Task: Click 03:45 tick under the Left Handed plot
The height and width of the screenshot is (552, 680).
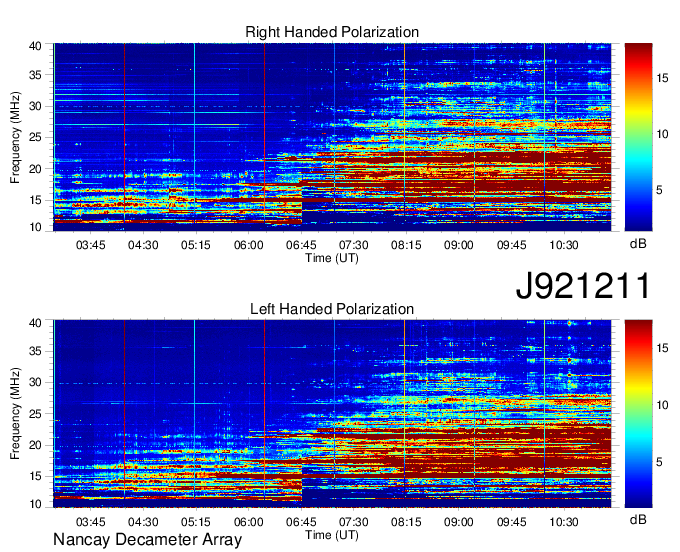Action: [x=91, y=522]
